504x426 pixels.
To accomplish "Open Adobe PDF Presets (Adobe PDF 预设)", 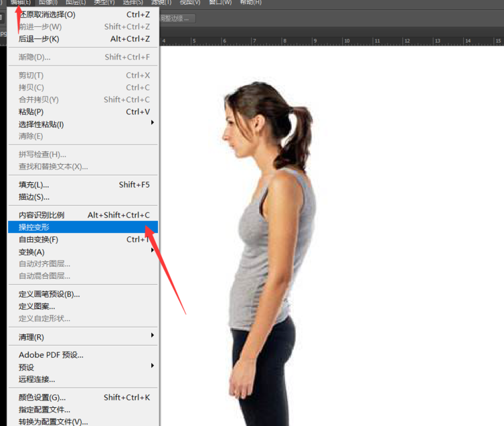I will (51, 355).
